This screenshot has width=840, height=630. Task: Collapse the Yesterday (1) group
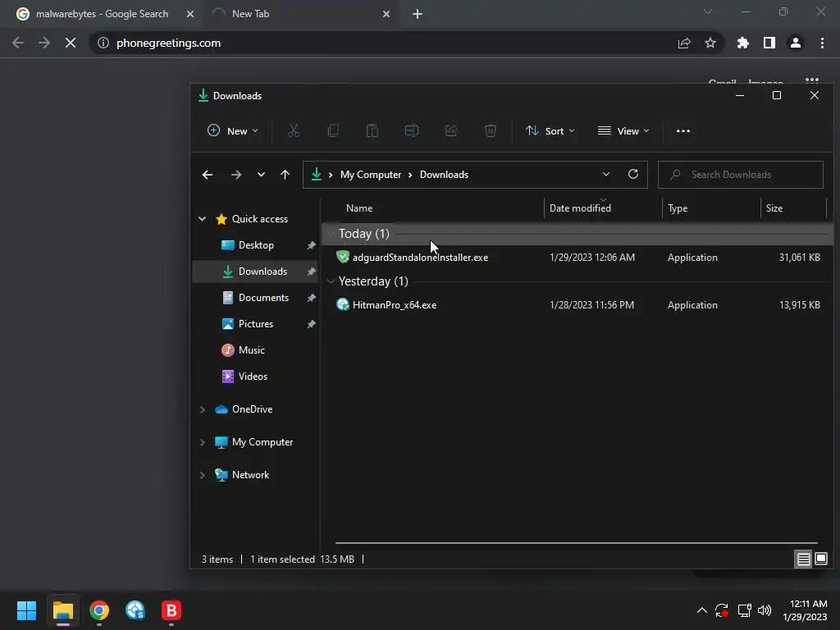(x=331, y=281)
